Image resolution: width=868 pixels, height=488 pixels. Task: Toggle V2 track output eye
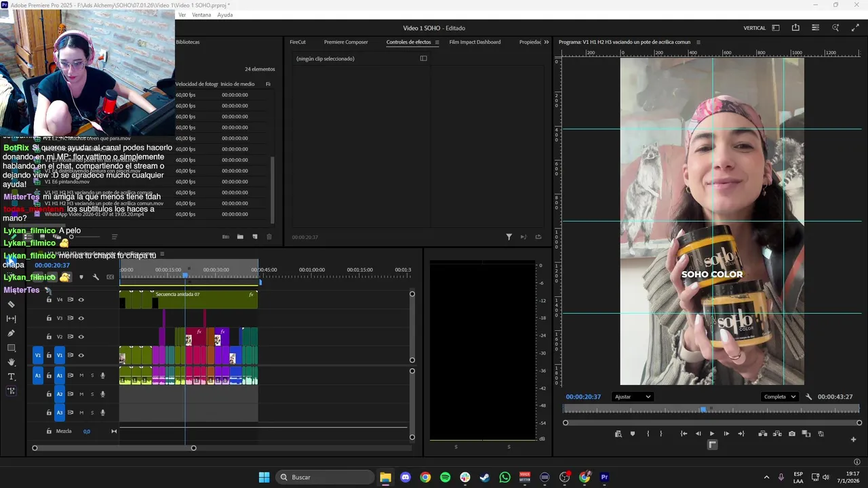[x=81, y=337]
